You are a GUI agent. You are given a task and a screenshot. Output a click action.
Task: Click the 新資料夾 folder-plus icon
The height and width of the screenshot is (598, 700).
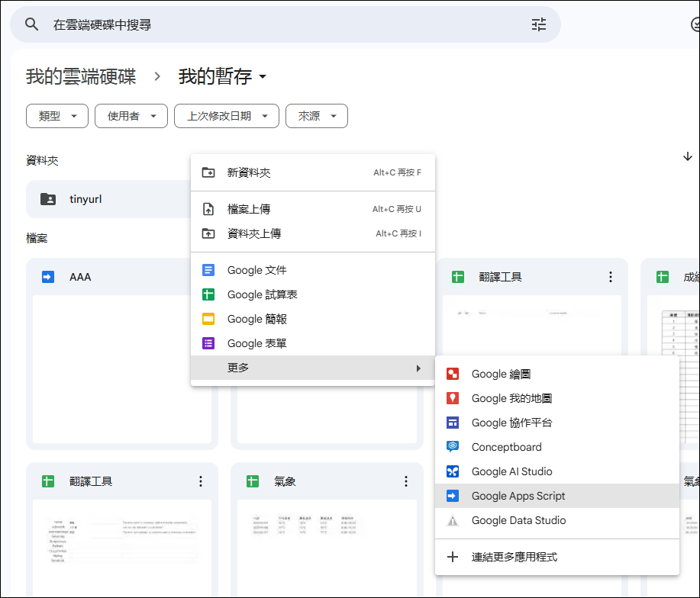click(208, 172)
